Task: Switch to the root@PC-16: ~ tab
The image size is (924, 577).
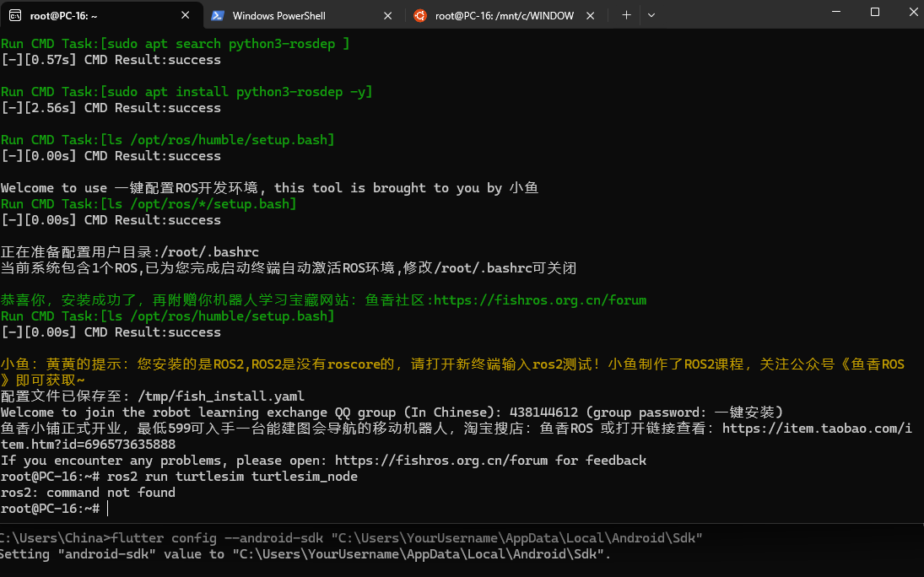Action: [x=100, y=15]
